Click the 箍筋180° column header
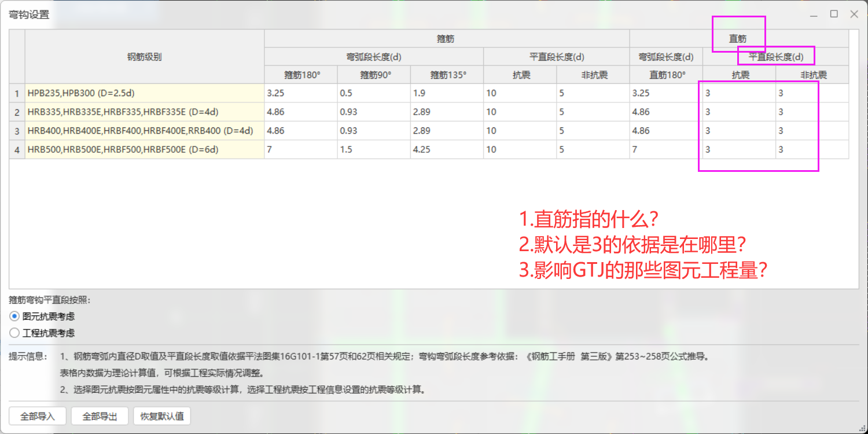Viewport: 868px width, 434px height. click(301, 75)
